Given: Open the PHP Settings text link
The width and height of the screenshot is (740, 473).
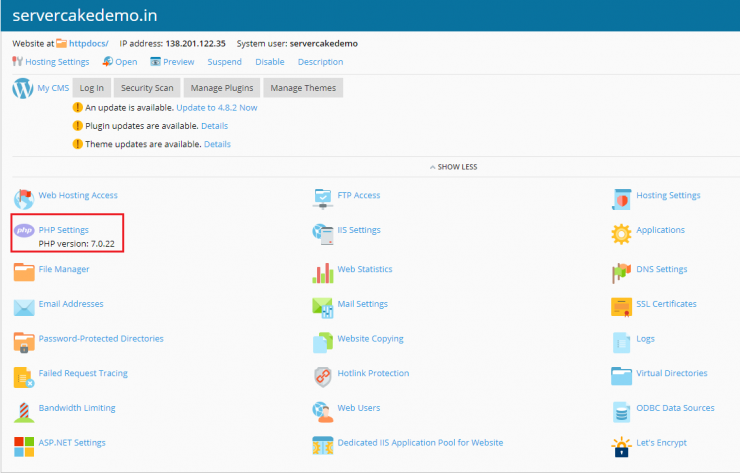Looking at the screenshot, I should [x=64, y=230].
